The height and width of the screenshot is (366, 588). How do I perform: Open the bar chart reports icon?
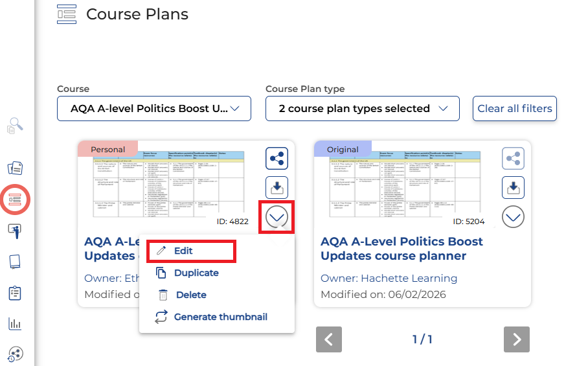pyautogui.click(x=16, y=324)
